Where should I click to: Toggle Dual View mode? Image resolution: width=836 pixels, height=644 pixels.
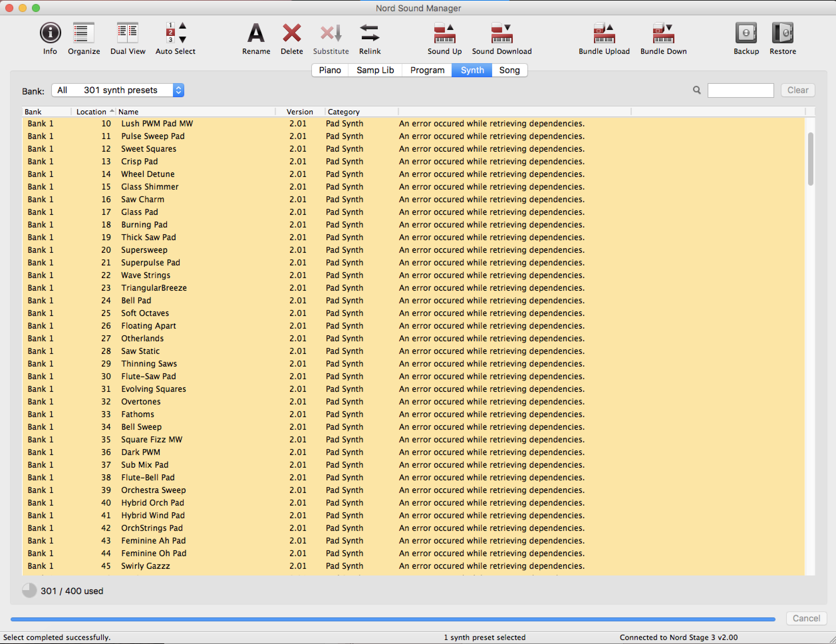click(127, 33)
